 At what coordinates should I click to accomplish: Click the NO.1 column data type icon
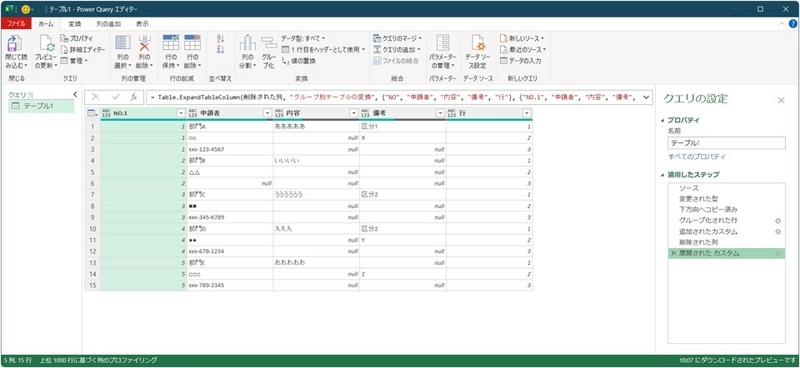click(x=106, y=113)
